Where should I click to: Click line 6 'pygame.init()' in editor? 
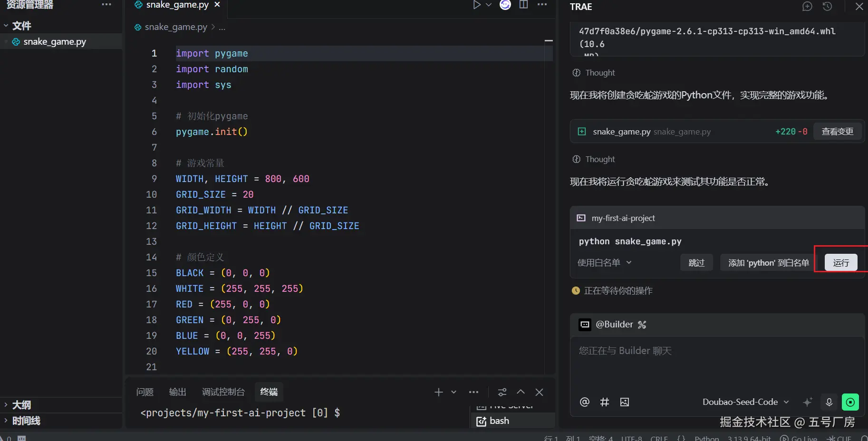[212, 132]
